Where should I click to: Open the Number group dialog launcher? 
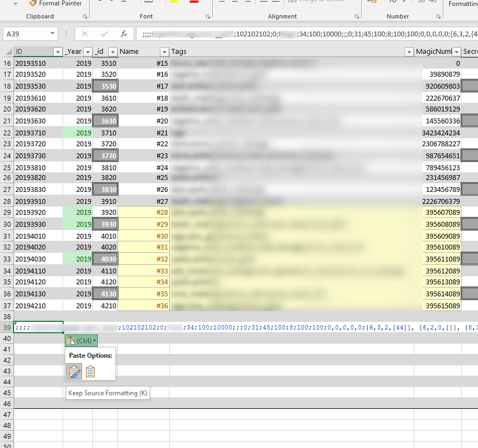[438, 16]
